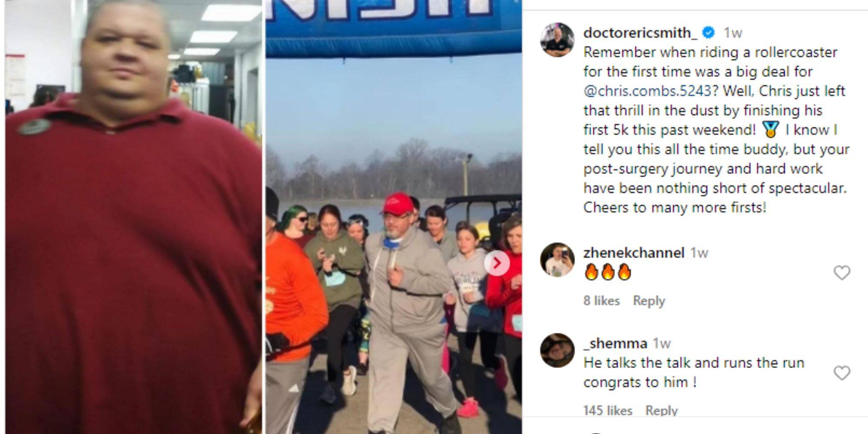Click the 1w timestamp on _shemma comment
This screenshot has width=868, height=434.
pyautogui.click(x=662, y=344)
